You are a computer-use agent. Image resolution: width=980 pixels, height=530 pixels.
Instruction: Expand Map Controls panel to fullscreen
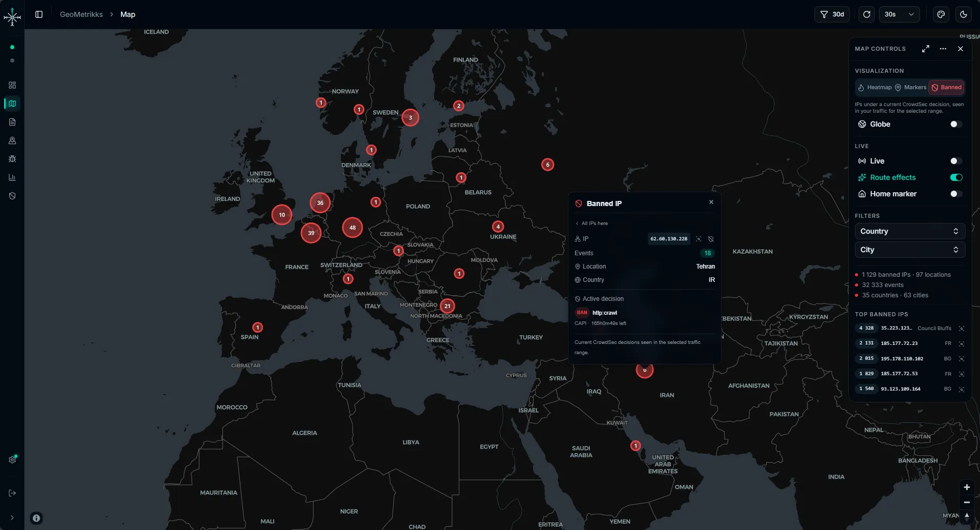pos(926,49)
